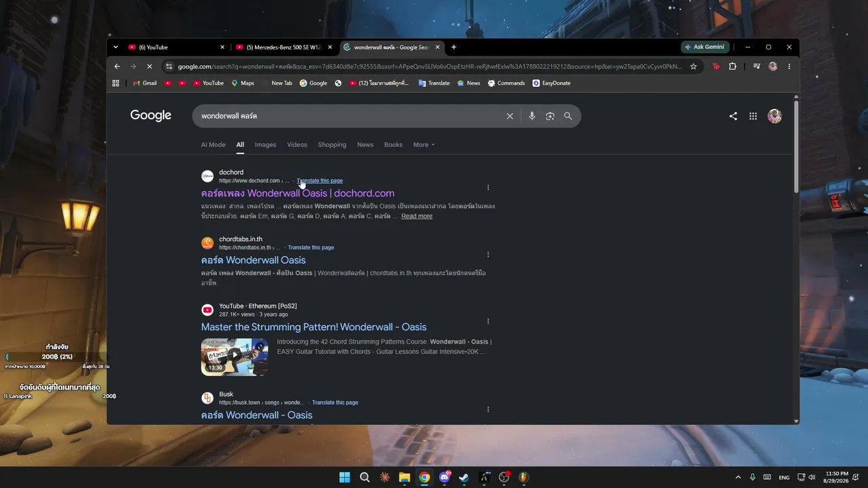Image resolution: width=868 pixels, height=488 pixels.
Task: Submit search with the magnifier icon
Action: (x=568, y=116)
